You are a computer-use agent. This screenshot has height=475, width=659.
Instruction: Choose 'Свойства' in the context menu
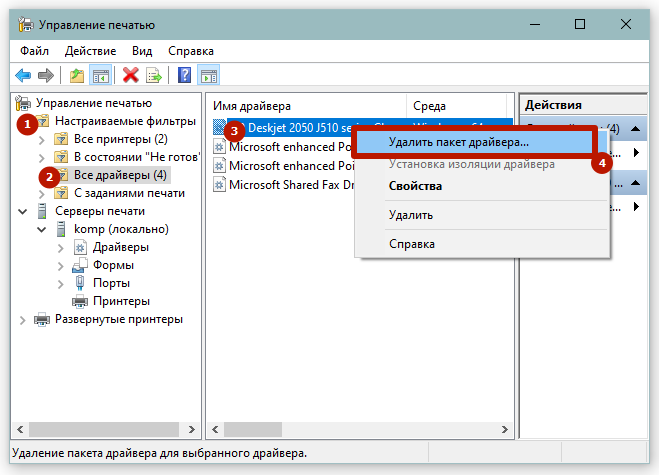click(415, 186)
